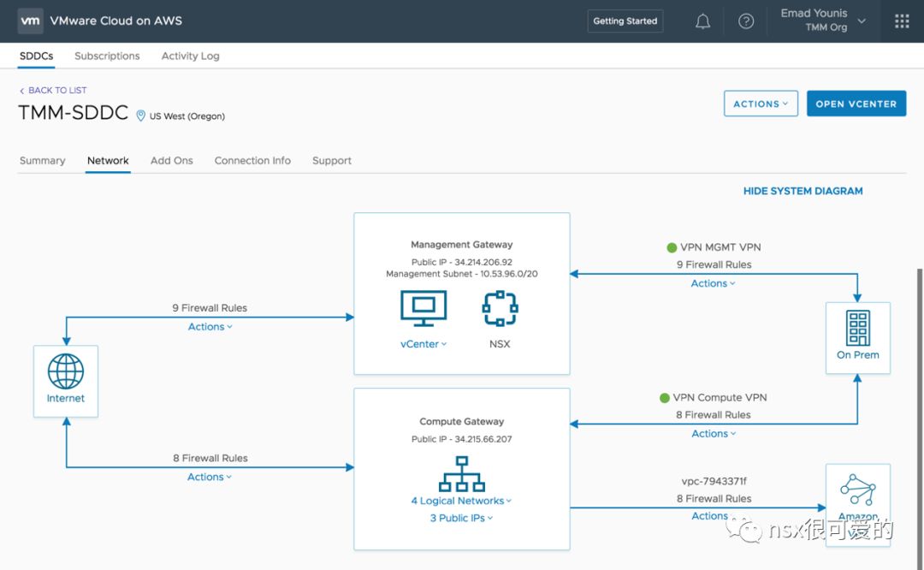The image size is (924, 570).
Task: Click the Compute Gateway title
Action: tap(461, 421)
